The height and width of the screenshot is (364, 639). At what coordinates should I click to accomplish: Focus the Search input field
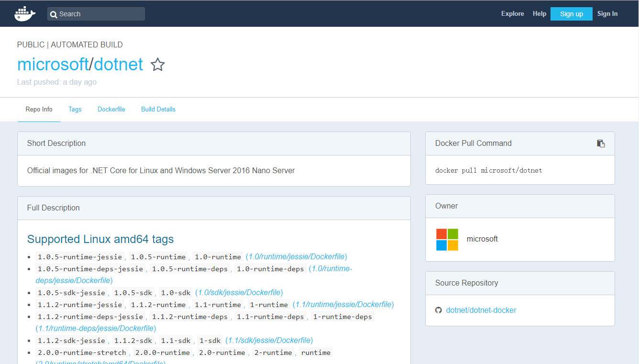point(96,14)
